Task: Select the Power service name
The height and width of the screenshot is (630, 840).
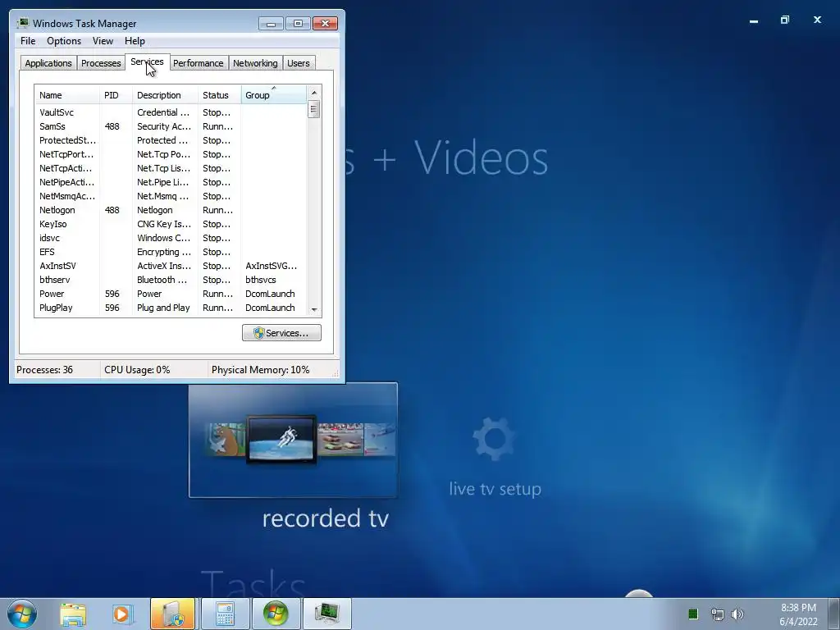Action: point(52,294)
